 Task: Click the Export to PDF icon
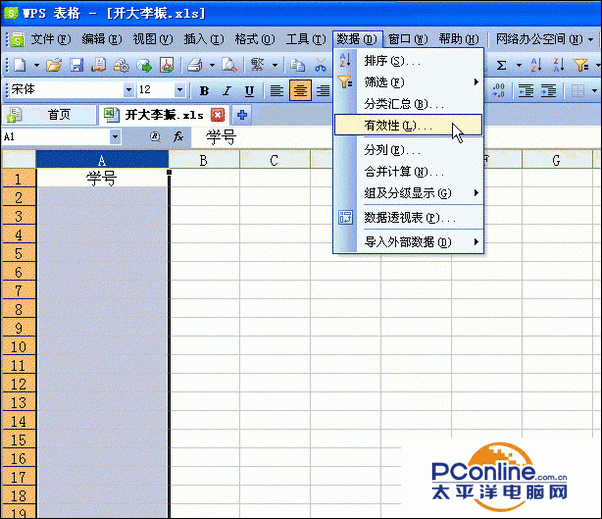pos(167,65)
